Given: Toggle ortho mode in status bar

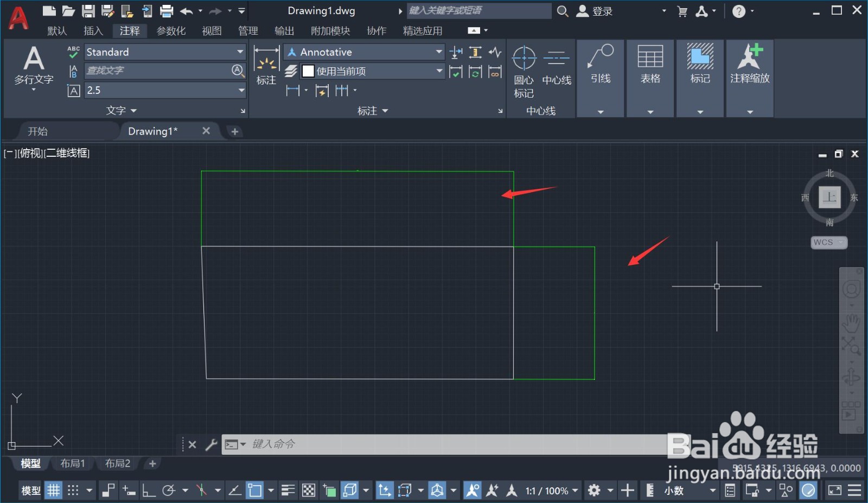Looking at the screenshot, I should point(148,491).
